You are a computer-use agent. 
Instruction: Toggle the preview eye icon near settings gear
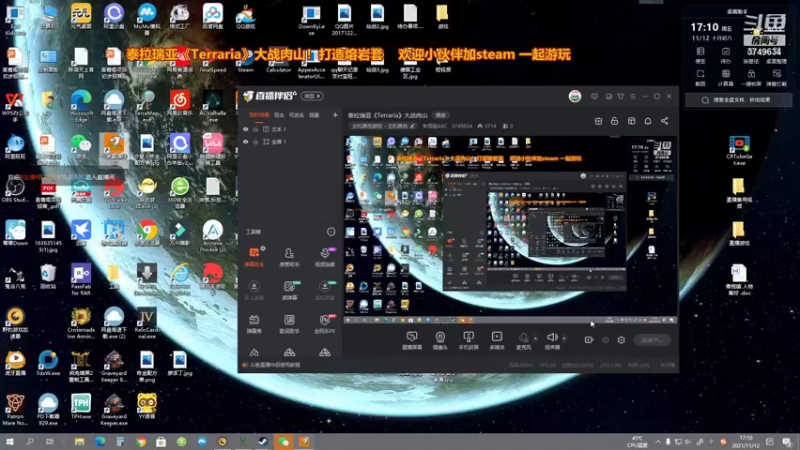click(605, 340)
